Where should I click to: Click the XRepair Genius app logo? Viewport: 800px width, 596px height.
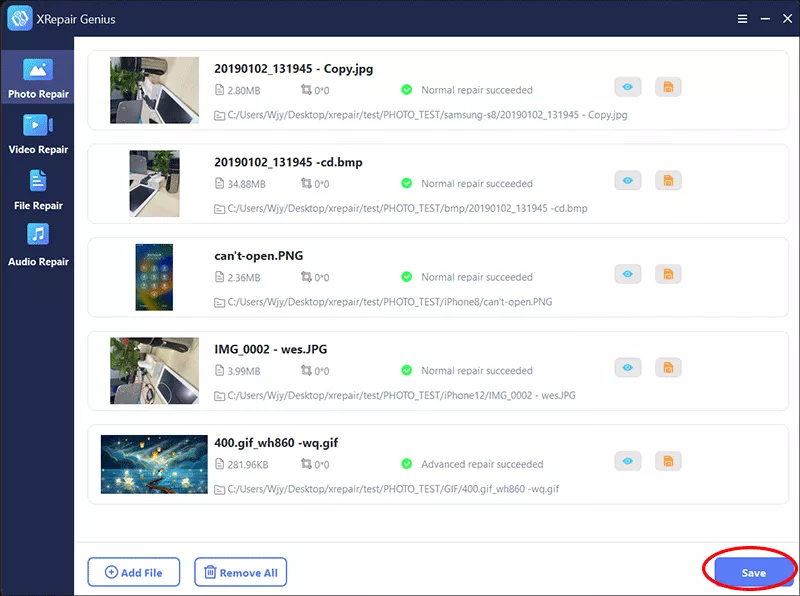pyautogui.click(x=21, y=19)
